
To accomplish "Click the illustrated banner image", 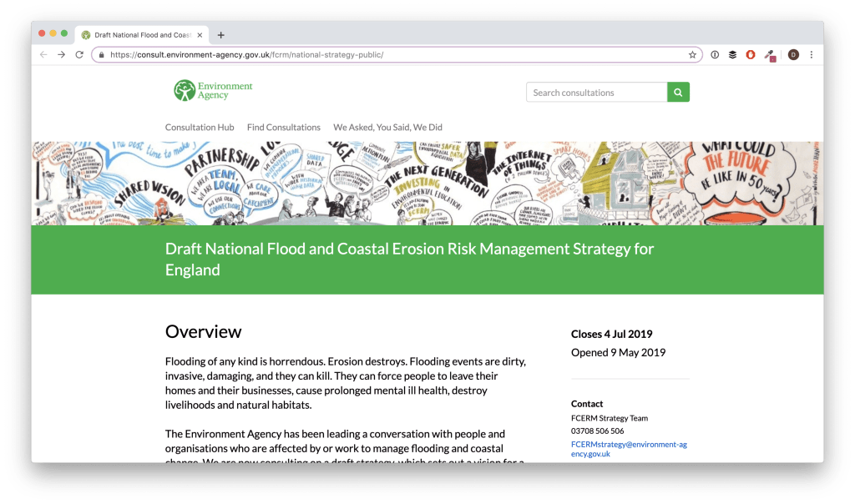I will coord(427,184).
